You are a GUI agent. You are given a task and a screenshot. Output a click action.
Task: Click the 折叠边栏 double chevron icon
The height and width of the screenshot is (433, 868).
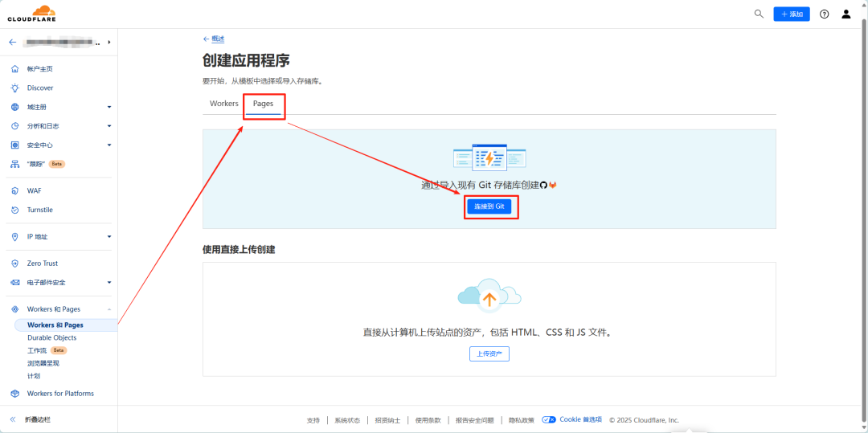tap(13, 419)
